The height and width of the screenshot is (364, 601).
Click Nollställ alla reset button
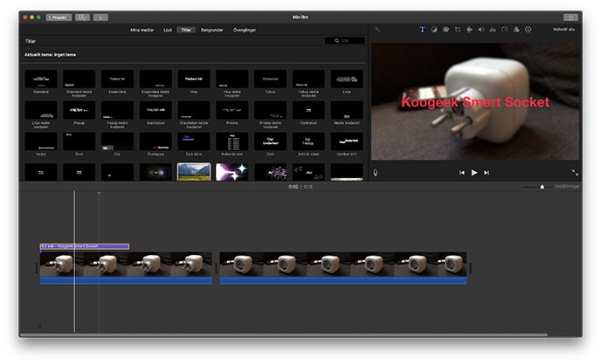point(563,30)
